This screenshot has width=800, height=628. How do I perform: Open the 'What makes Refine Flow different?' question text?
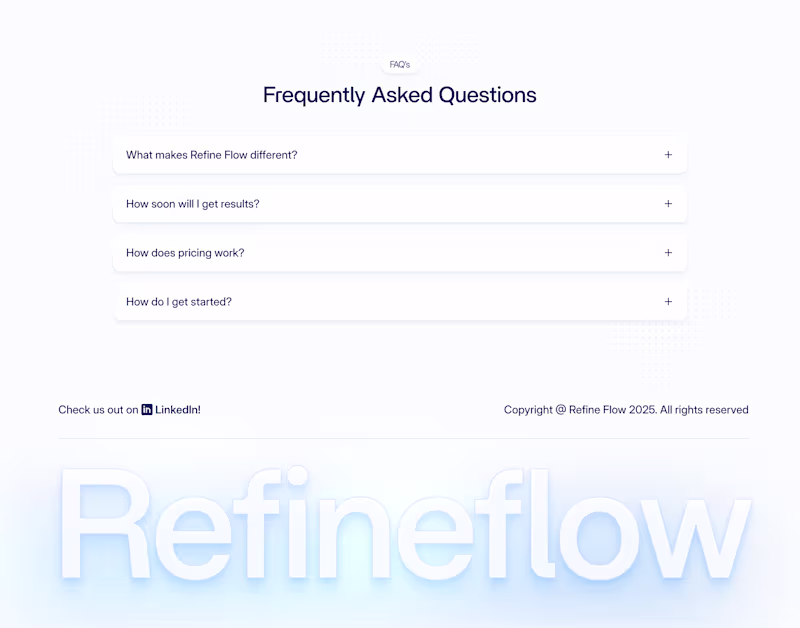point(211,155)
